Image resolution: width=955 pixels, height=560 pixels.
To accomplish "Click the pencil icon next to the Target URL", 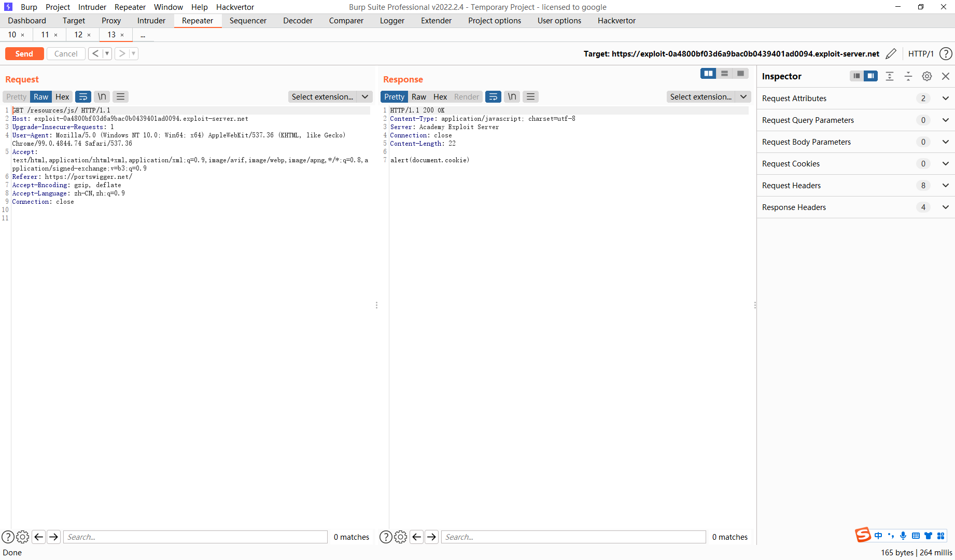I will (x=892, y=53).
